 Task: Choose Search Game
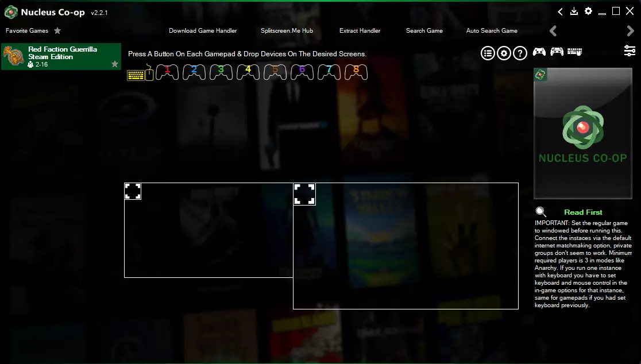point(424,30)
